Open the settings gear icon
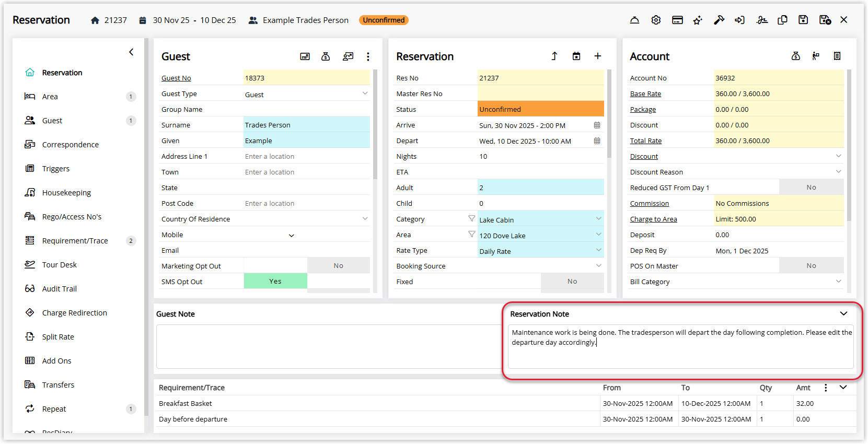868x444 pixels. coord(656,20)
